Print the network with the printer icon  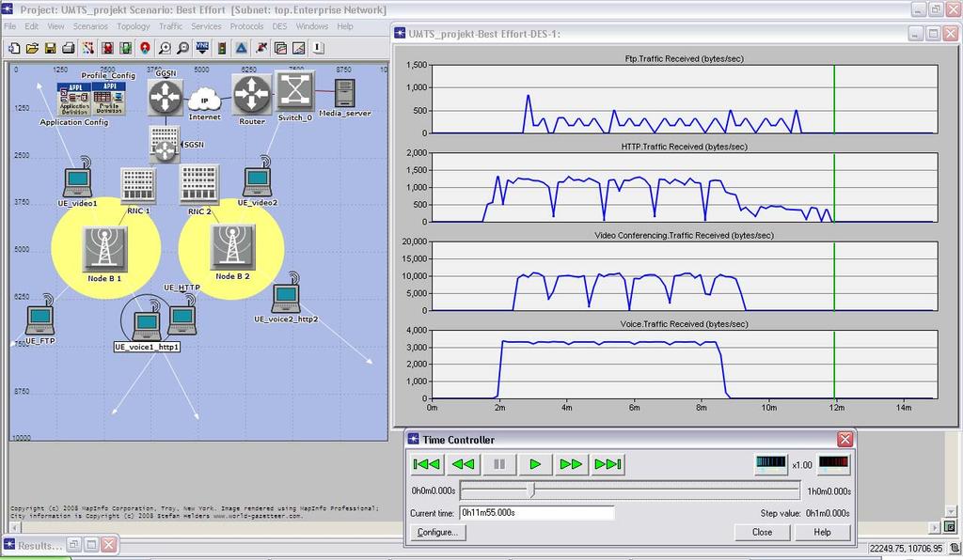pyautogui.click(x=69, y=48)
